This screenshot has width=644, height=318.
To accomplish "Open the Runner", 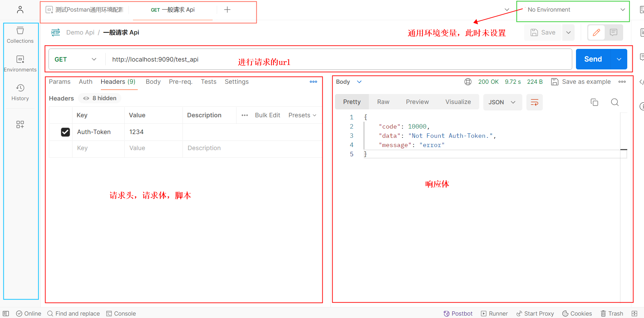I will 494,314.
